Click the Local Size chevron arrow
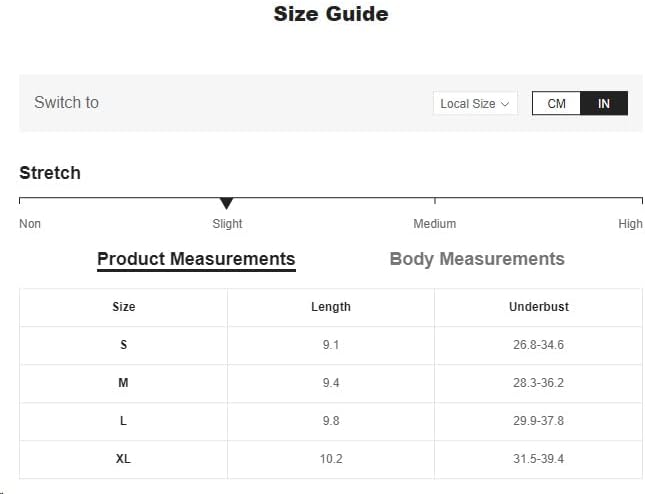Image resolution: width=645 pixels, height=494 pixels. click(x=505, y=104)
